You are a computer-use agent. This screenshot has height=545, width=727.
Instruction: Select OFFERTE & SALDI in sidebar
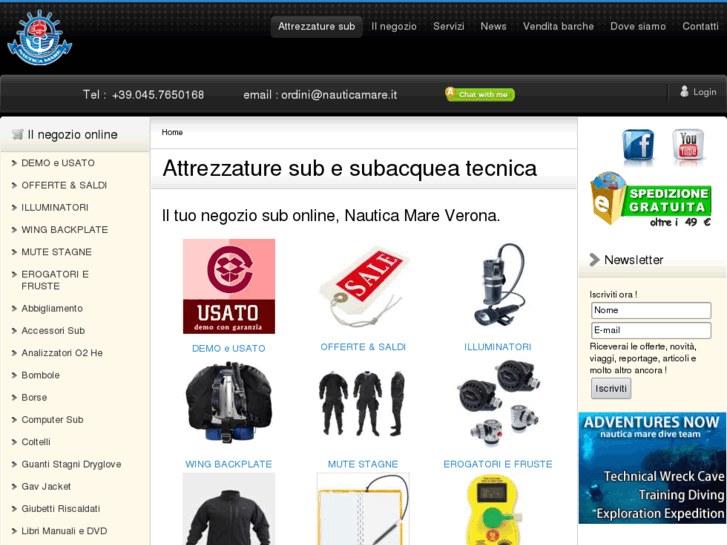click(x=64, y=185)
